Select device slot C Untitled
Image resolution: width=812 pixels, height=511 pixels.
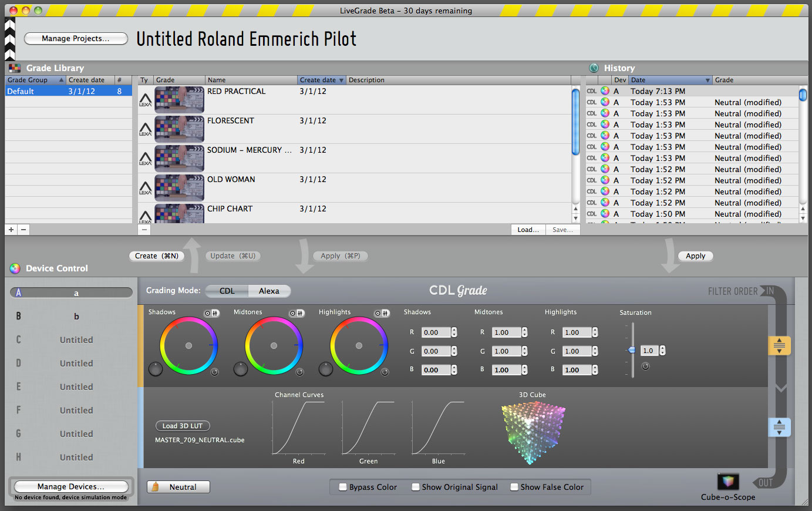pos(71,339)
